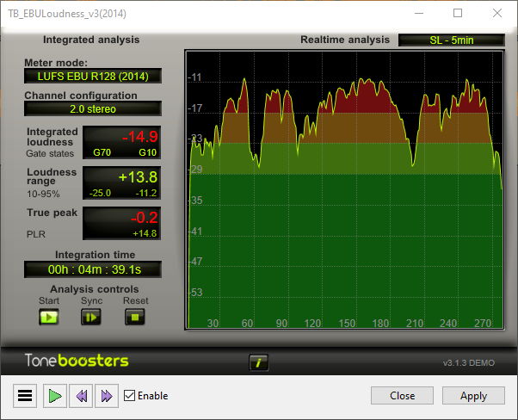The width and height of the screenshot is (518, 420).
Task: Click the rewind double-arrow button
Action: click(x=81, y=396)
